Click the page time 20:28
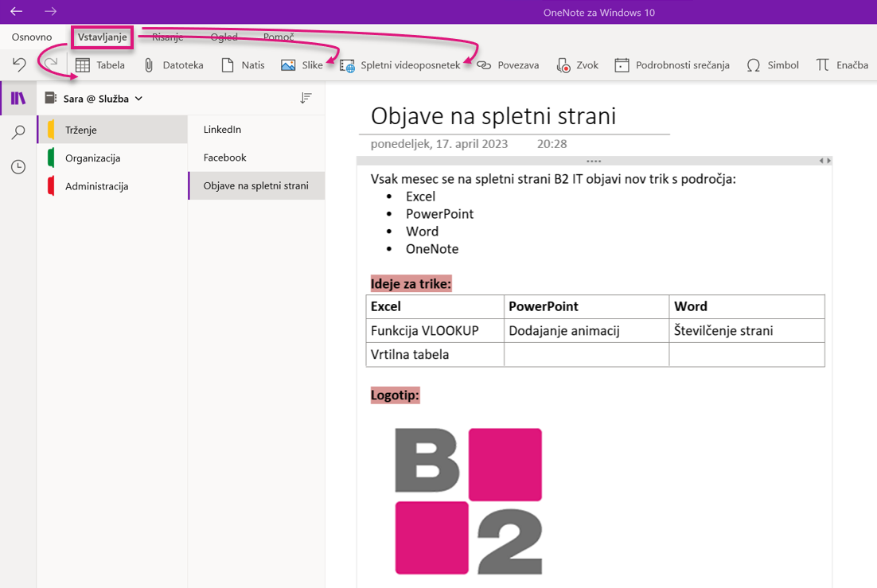 [x=552, y=144]
